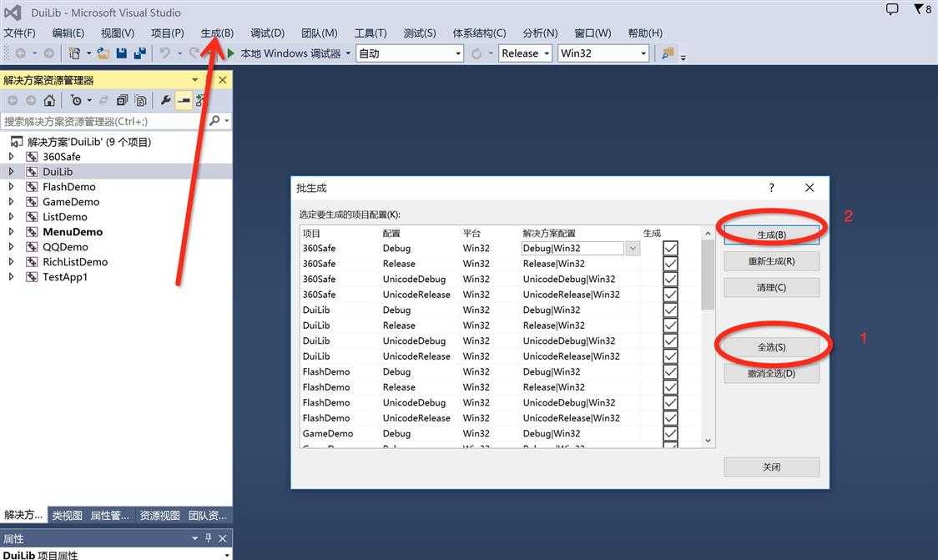This screenshot has width=938, height=560.
Task: Open the debugger target dropdown arrow
Action: (x=348, y=53)
